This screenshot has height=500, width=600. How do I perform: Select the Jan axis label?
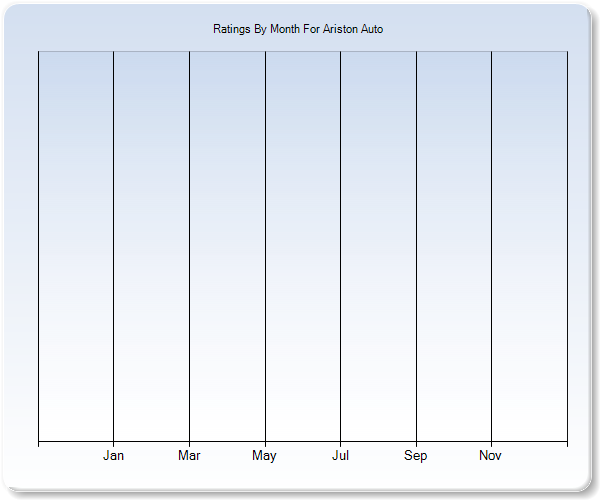tap(114, 456)
